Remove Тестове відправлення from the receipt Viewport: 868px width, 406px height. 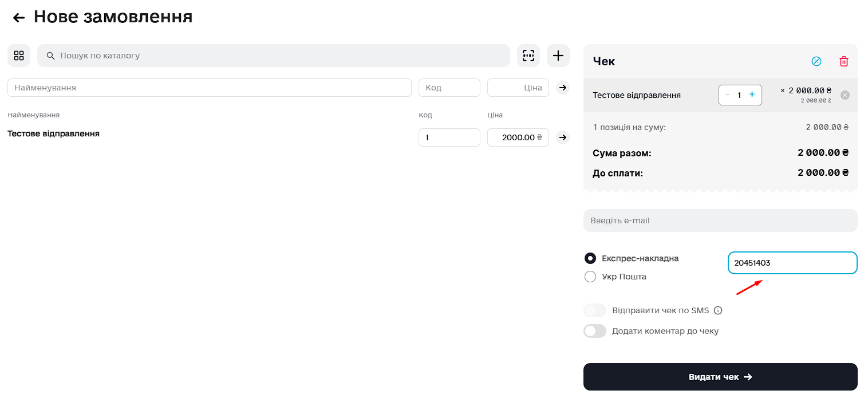[x=845, y=95]
